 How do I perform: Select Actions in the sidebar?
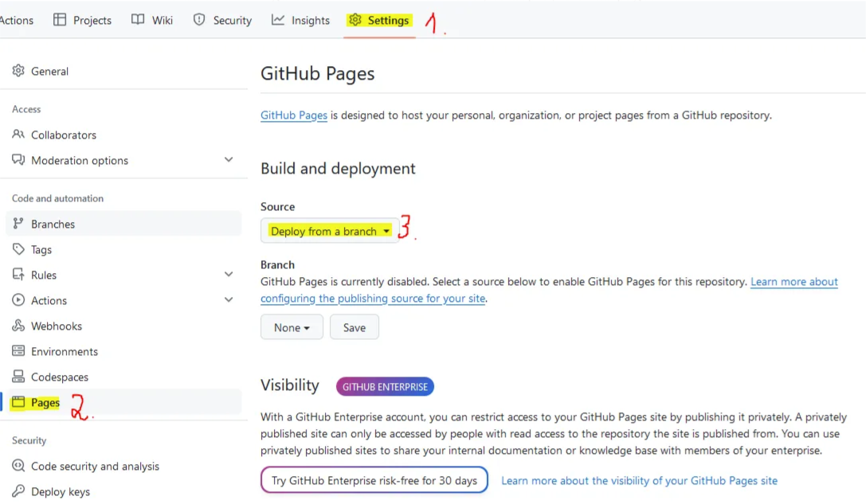point(49,300)
